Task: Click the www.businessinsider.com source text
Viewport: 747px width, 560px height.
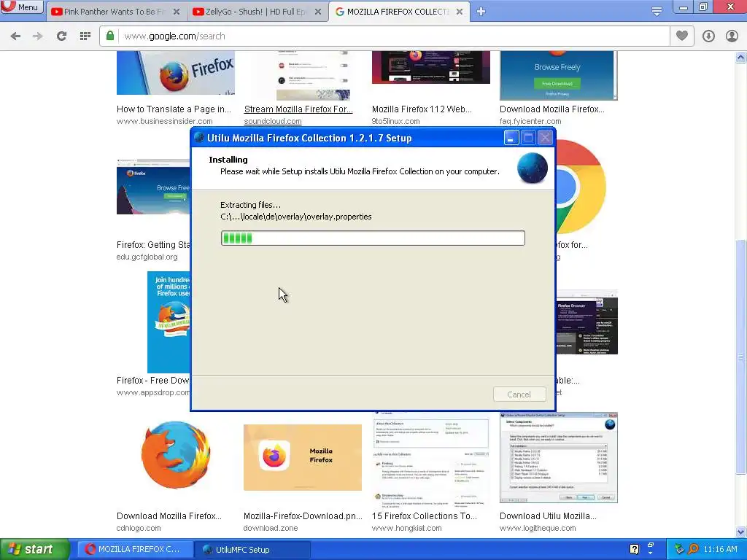Action: [x=164, y=122]
